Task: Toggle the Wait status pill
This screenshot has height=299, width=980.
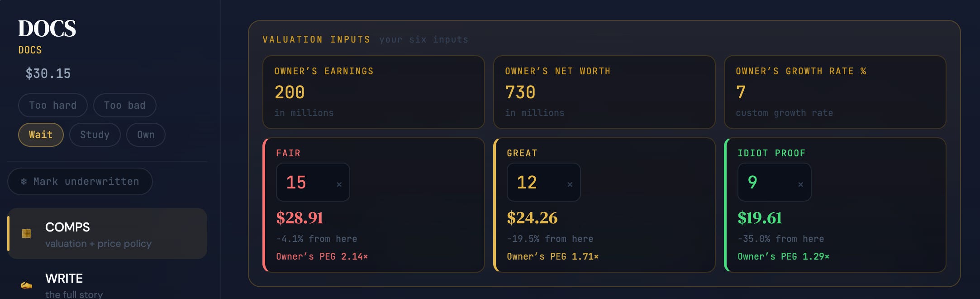Action: coord(41,135)
